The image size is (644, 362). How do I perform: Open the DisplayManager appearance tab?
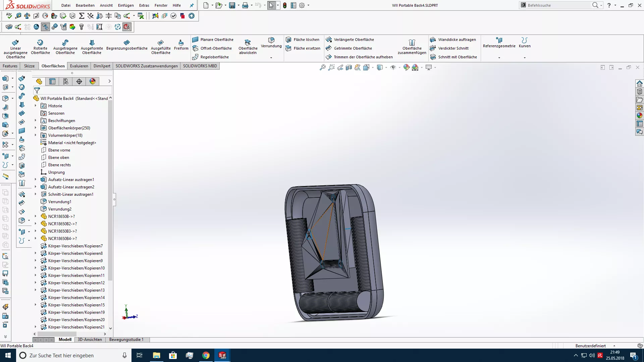click(x=93, y=81)
